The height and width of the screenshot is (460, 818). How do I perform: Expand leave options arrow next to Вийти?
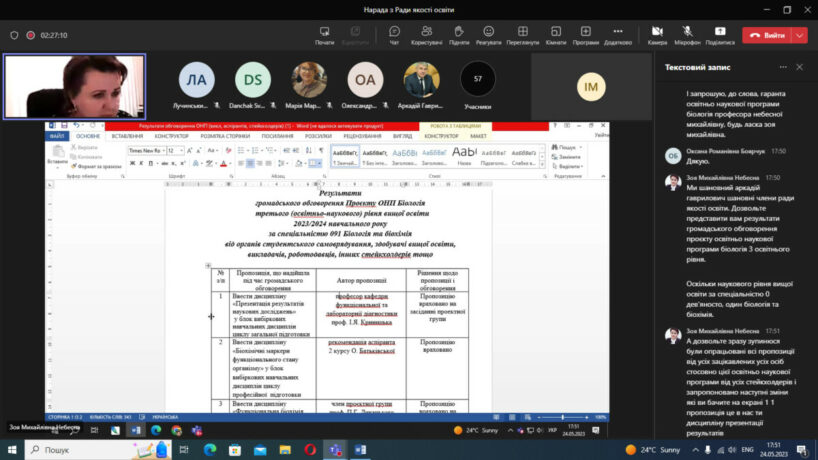tap(801, 35)
